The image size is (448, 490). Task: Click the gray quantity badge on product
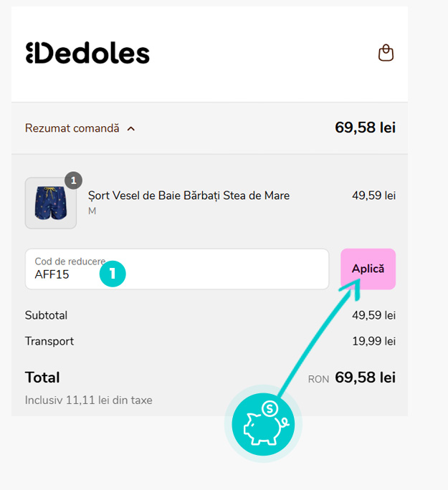73,180
